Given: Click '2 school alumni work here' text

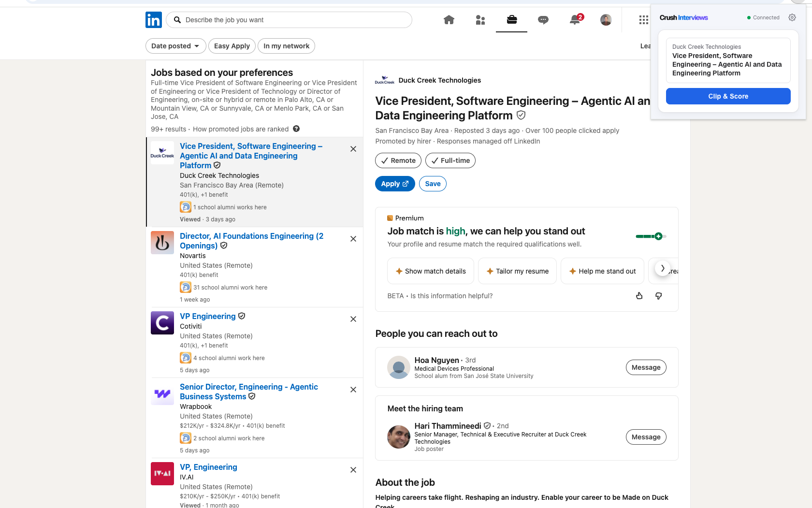Looking at the screenshot, I should [229, 438].
